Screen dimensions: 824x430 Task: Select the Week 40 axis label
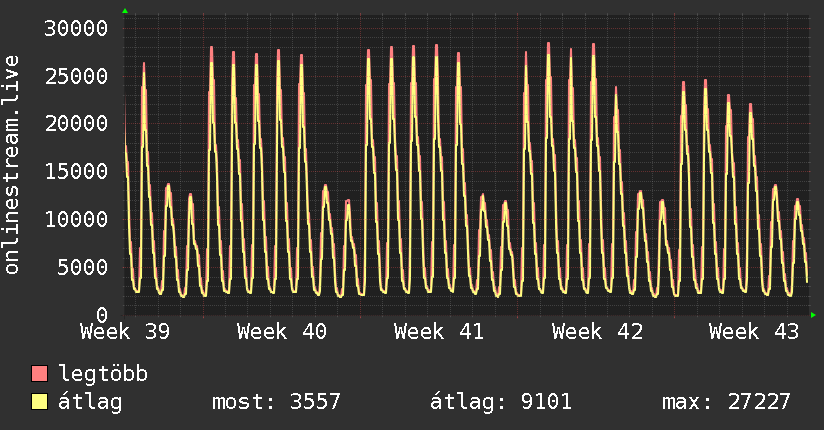pos(282,332)
